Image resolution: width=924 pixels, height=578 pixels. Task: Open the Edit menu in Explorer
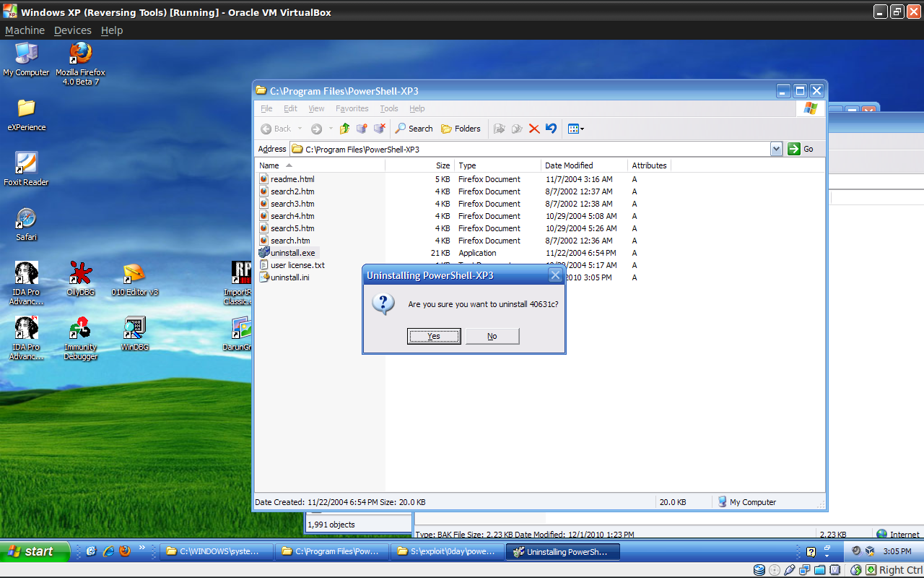290,108
